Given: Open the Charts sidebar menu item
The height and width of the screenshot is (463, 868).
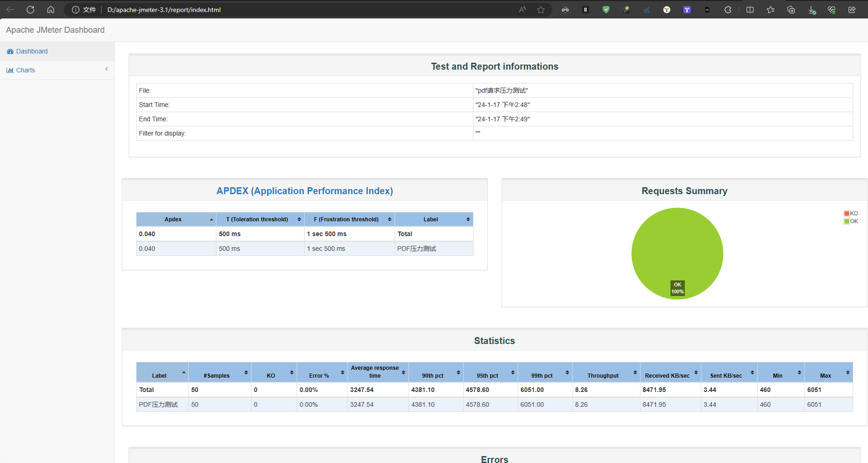Looking at the screenshot, I should 25,70.
